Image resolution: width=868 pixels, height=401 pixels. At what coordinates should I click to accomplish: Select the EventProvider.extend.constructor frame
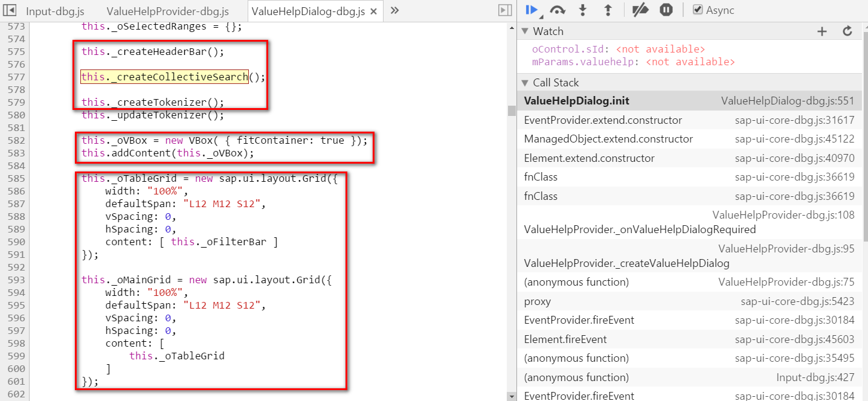(x=689, y=120)
